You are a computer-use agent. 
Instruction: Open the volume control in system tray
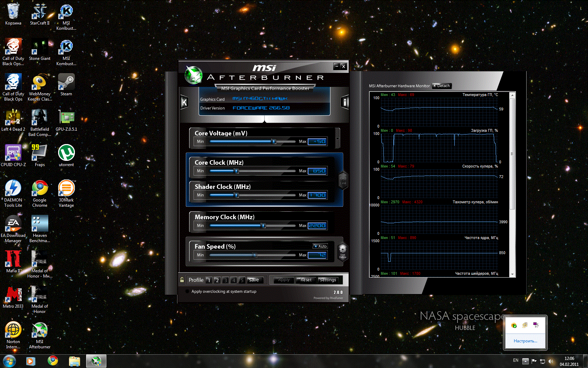(551, 361)
